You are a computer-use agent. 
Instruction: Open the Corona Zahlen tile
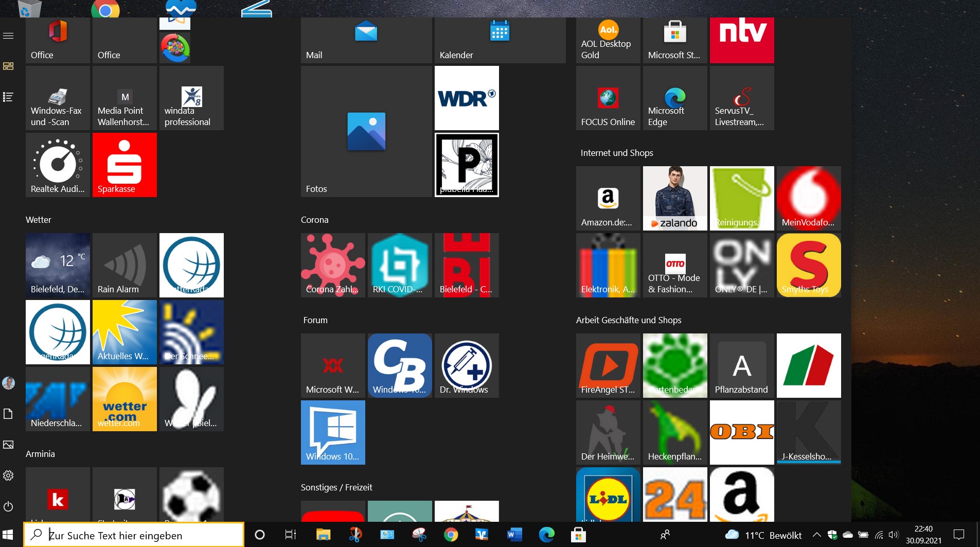coord(333,265)
